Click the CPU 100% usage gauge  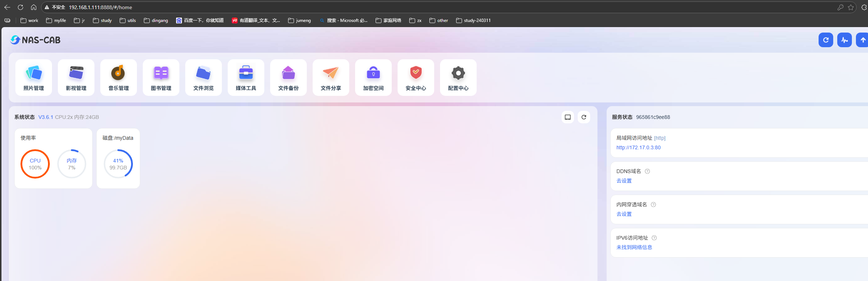point(35,164)
